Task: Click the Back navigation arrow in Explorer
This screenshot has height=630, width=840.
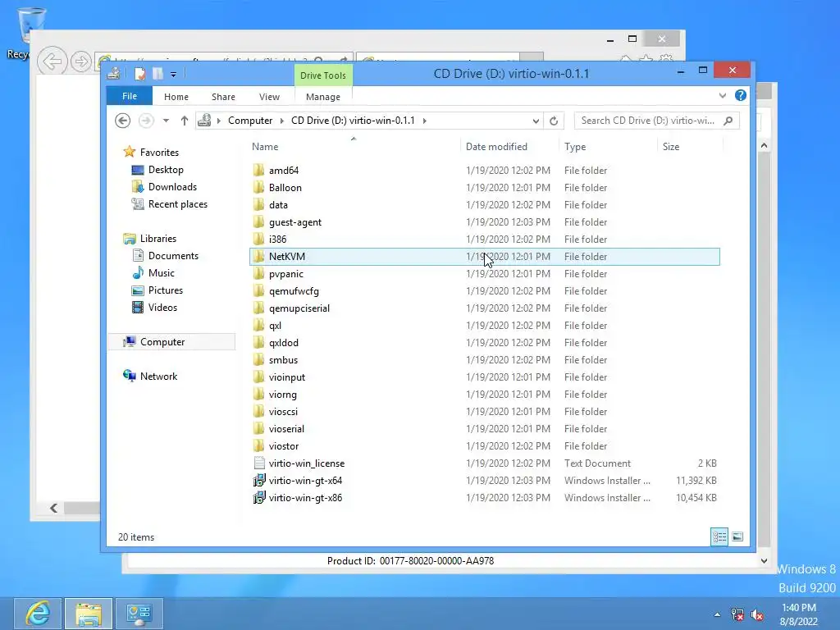Action: (123, 121)
